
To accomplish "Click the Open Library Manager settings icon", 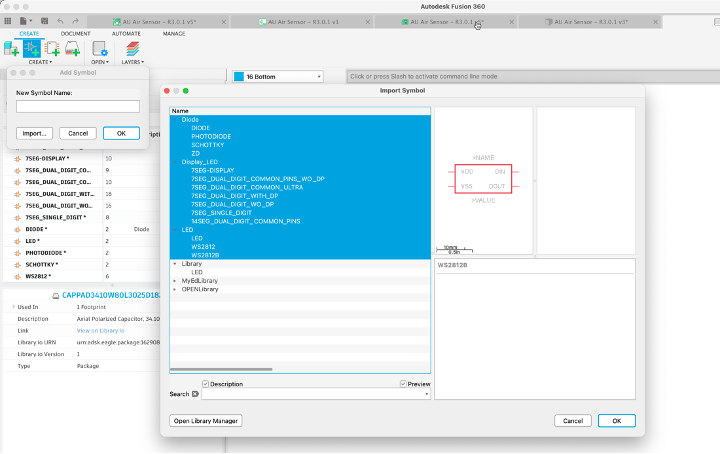I will [x=100, y=49].
